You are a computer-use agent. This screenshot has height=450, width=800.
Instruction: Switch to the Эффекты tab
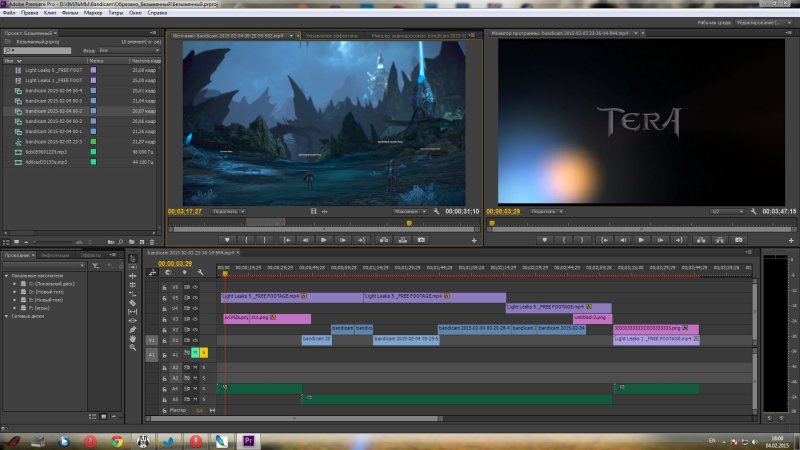pos(90,257)
